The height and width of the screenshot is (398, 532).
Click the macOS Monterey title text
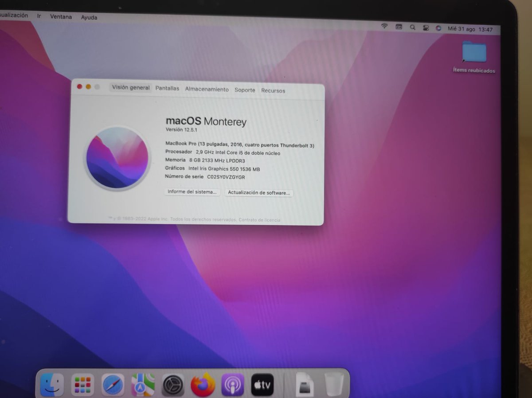coord(206,121)
